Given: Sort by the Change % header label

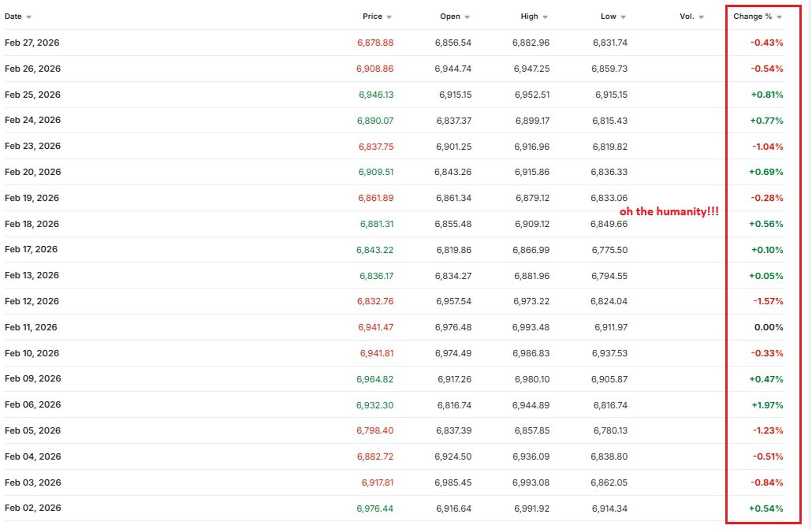Looking at the screenshot, I should [x=752, y=17].
